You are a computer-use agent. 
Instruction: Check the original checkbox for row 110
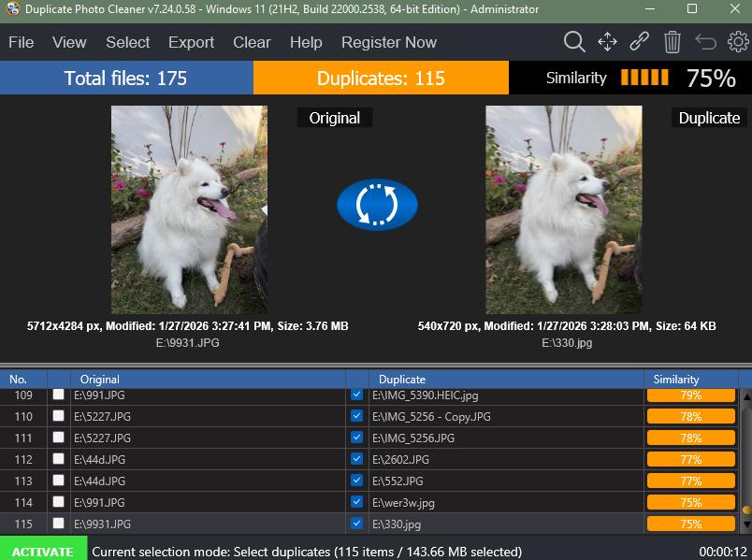59,416
